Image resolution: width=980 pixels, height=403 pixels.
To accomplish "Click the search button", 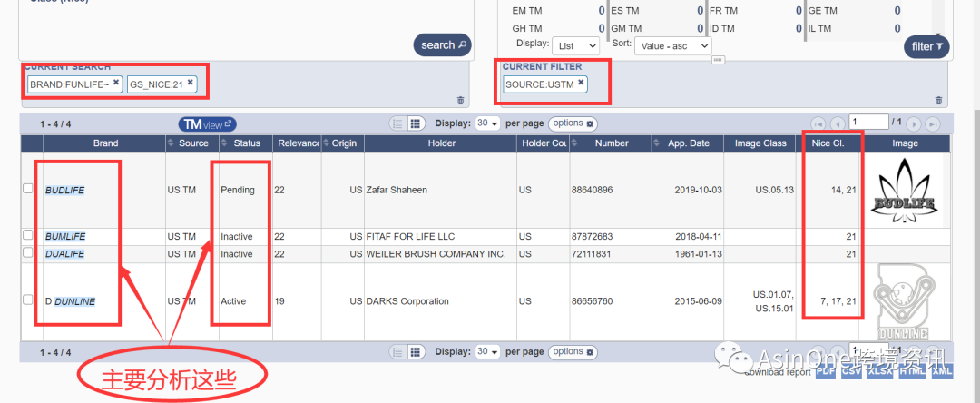I will tap(443, 45).
